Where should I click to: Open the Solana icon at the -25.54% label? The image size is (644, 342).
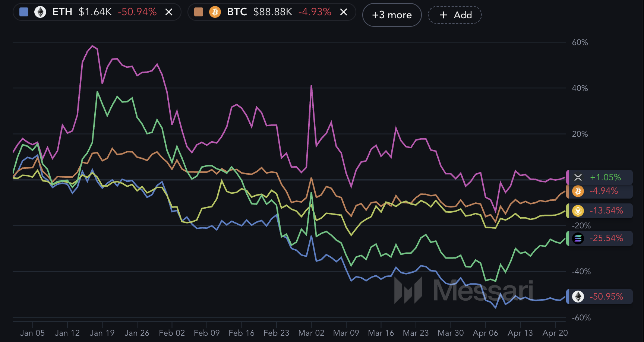[x=578, y=238]
